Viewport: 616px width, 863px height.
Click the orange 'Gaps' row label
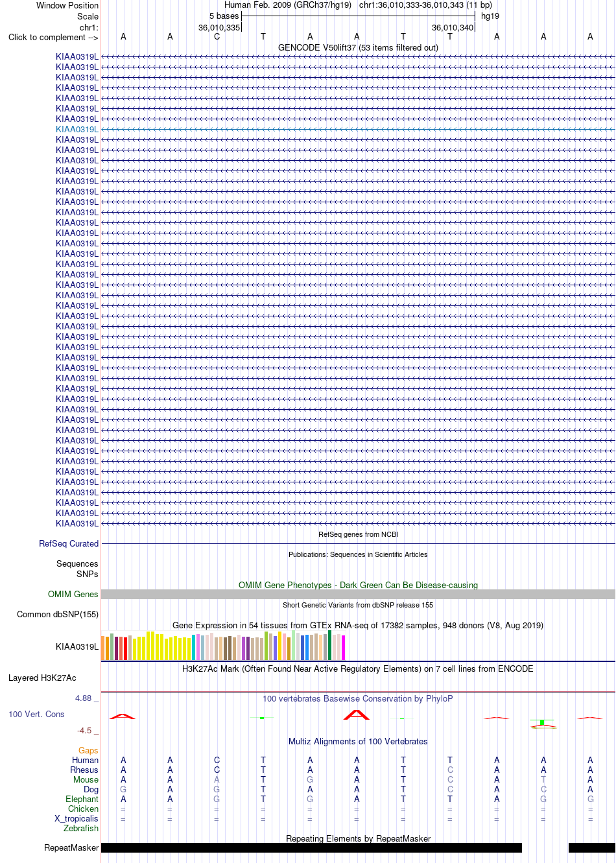[x=88, y=750]
